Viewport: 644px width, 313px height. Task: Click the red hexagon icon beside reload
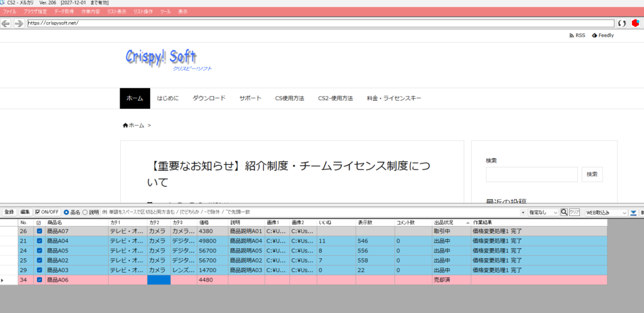coord(635,23)
